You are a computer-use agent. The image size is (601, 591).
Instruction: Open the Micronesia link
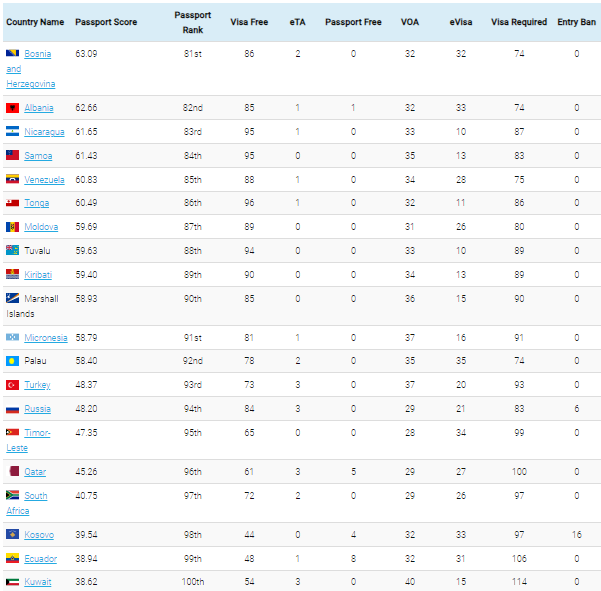pyautogui.click(x=46, y=338)
